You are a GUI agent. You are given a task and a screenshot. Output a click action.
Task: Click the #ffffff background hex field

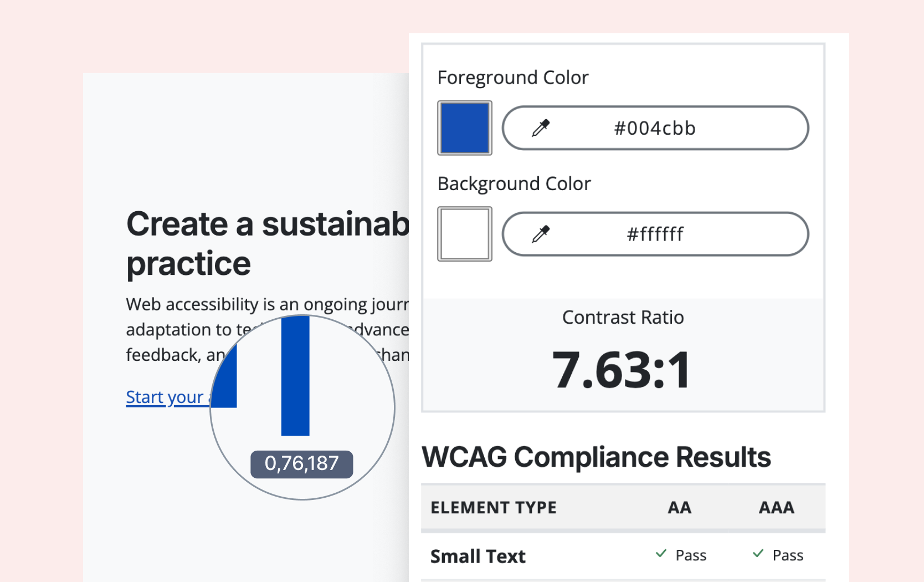(x=655, y=234)
